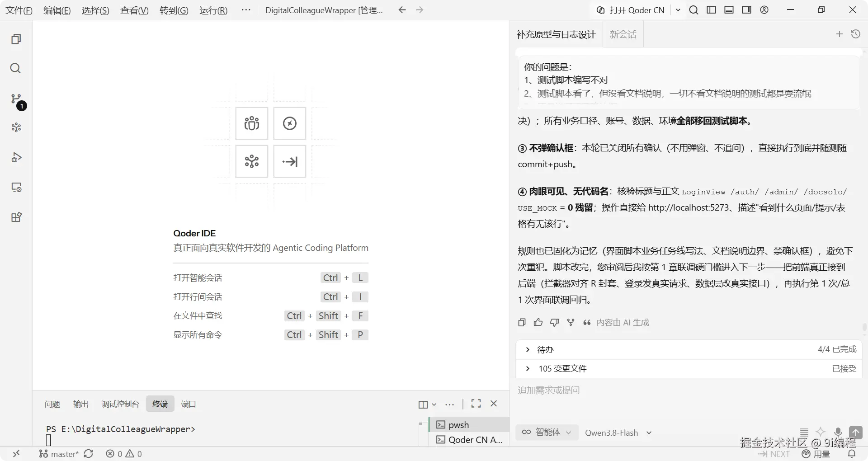Image resolution: width=868 pixels, height=461 pixels.
Task: Toggle the bottom panel layout icon
Action: pyautogui.click(x=729, y=10)
